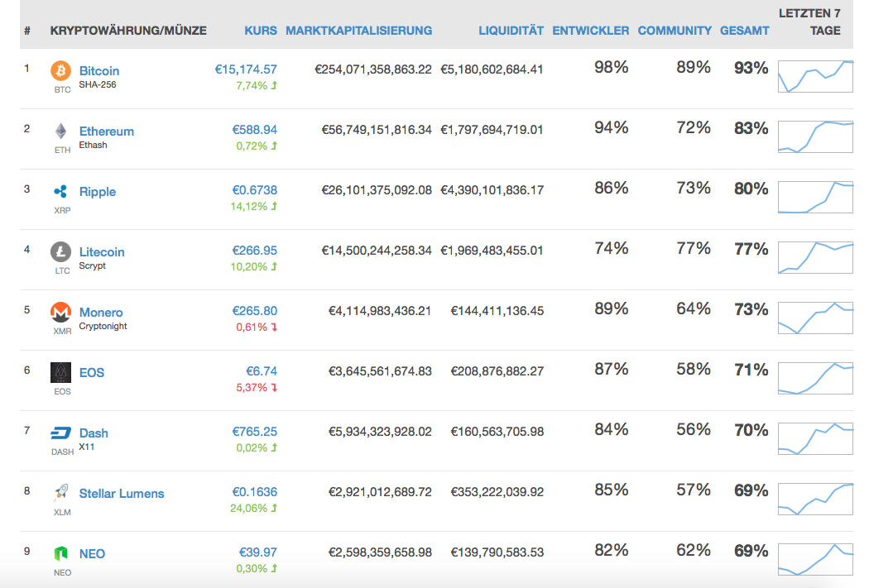Open the Dash coin page link

tap(94, 433)
